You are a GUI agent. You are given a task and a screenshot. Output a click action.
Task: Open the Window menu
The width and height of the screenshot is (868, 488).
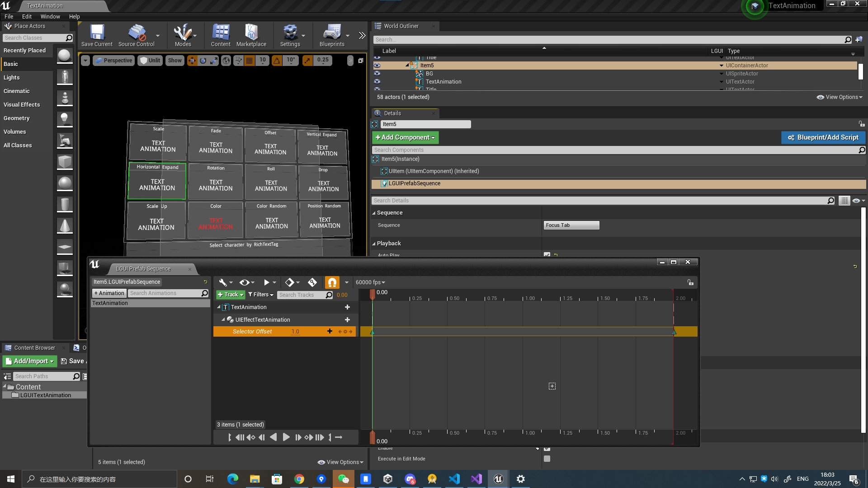click(50, 16)
